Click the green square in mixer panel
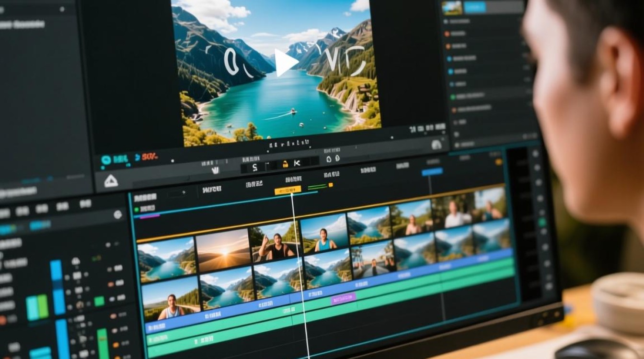Viewport: 644px width, 359px height. coord(99,301)
